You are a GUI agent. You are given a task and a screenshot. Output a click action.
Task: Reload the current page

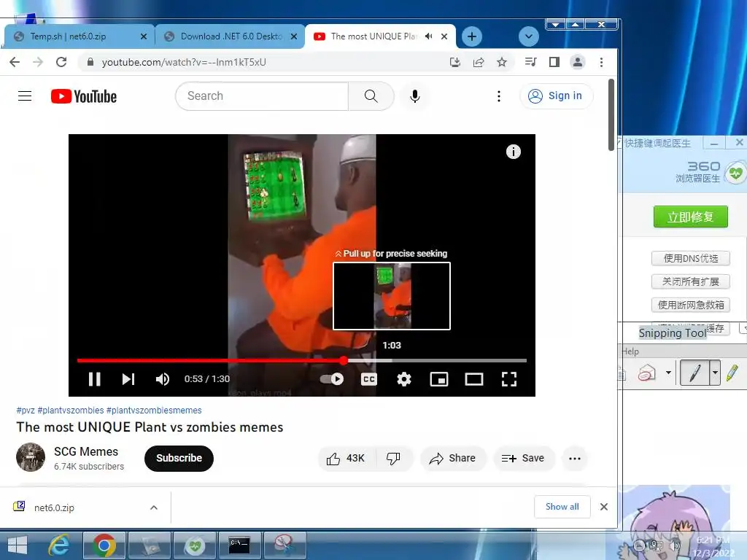61,62
